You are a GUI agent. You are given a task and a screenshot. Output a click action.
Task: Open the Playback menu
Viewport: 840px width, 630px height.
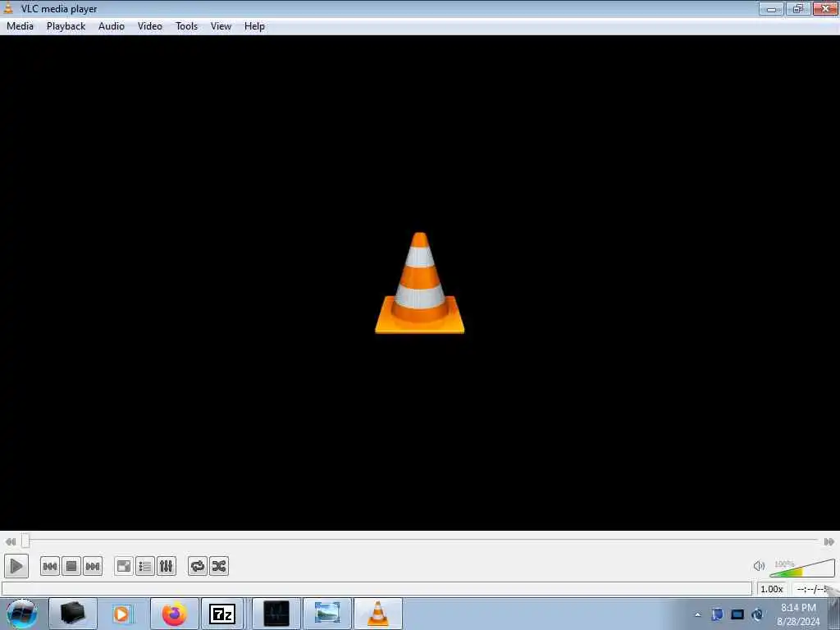click(x=66, y=26)
